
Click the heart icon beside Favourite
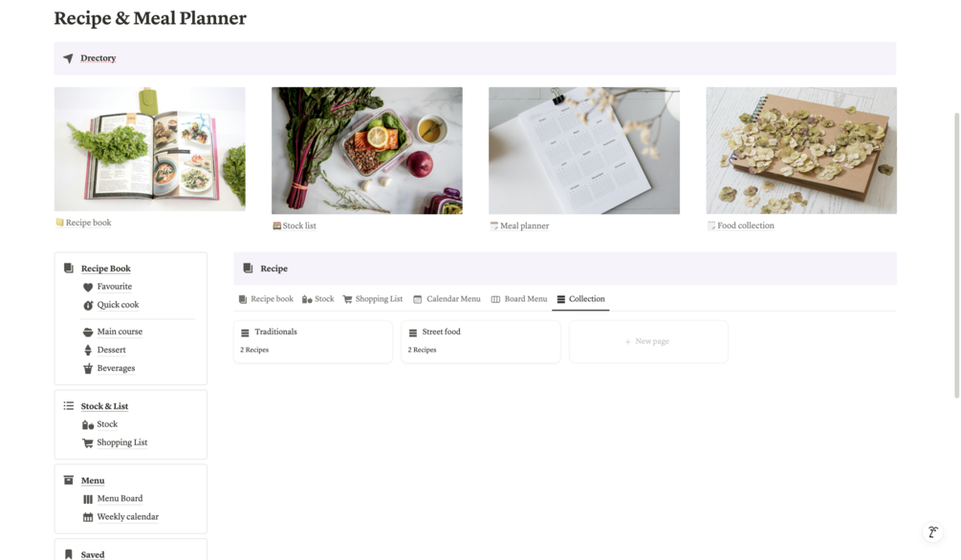click(x=88, y=287)
